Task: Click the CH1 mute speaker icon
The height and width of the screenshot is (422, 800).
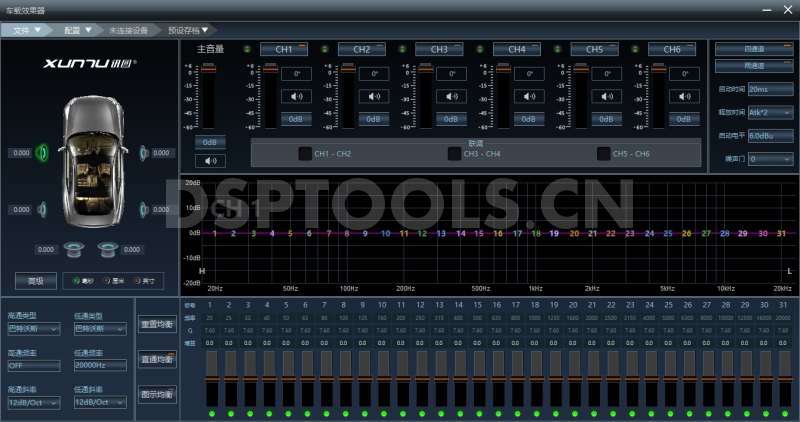Action: point(296,96)
